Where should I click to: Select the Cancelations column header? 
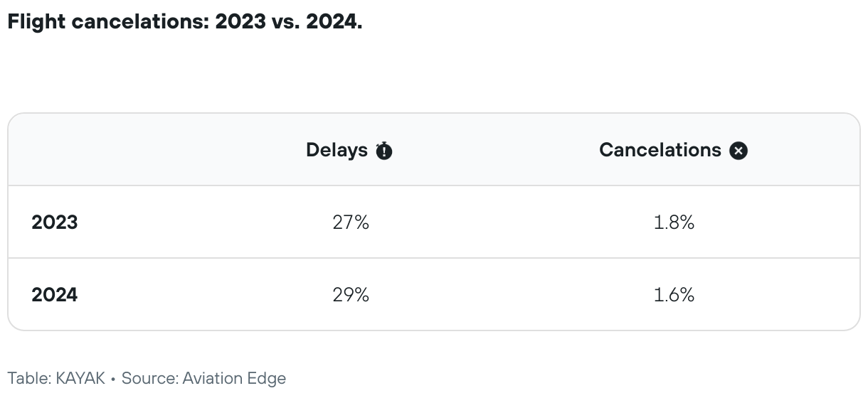click(673, 151)
